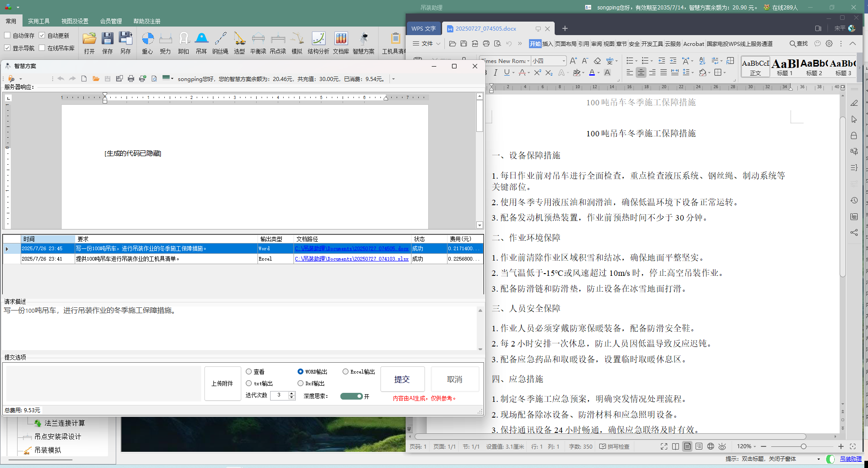Open WPS font size 小四 dropdown

point(564,61)
